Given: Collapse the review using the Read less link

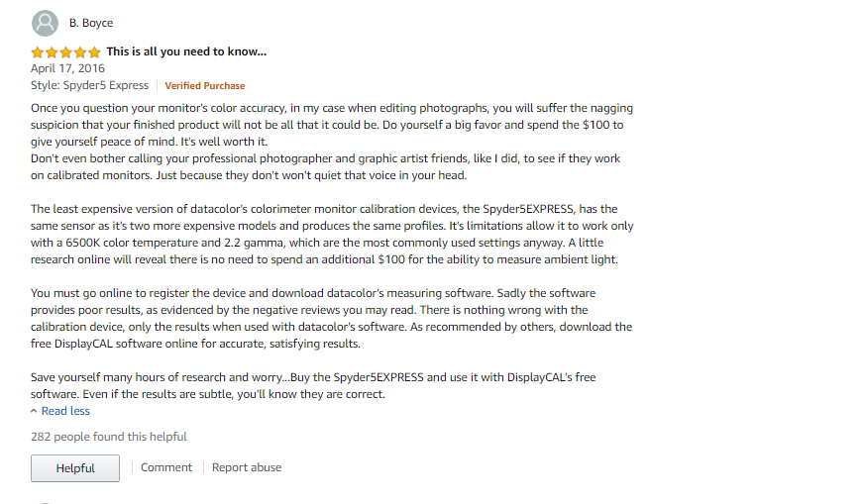Looking at the screenshot, I should click(x=65, y=411).
